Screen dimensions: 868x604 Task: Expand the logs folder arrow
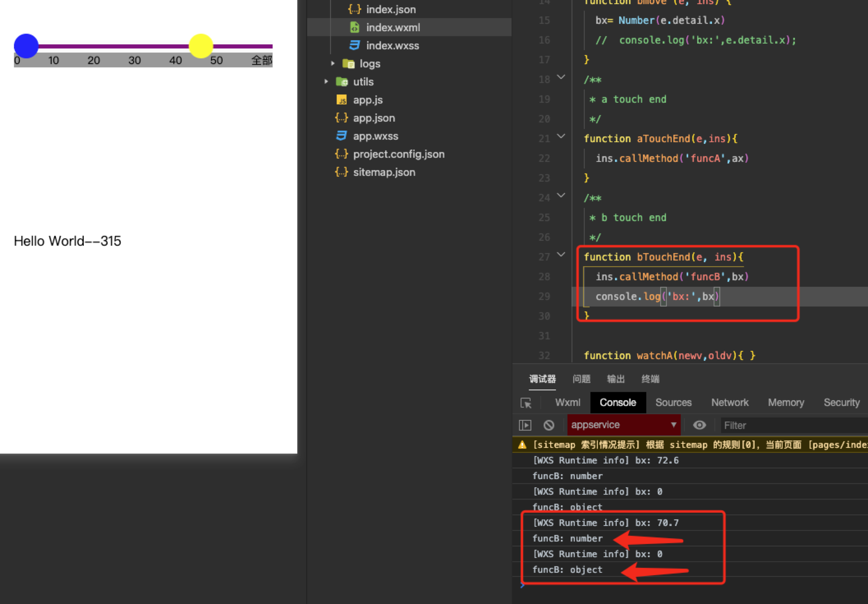click(333, 64)
